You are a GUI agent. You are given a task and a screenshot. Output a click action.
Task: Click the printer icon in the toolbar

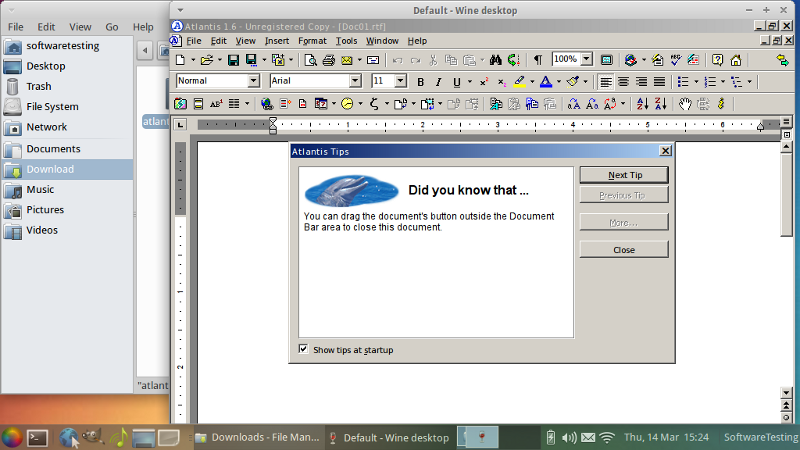click(328, 60)
